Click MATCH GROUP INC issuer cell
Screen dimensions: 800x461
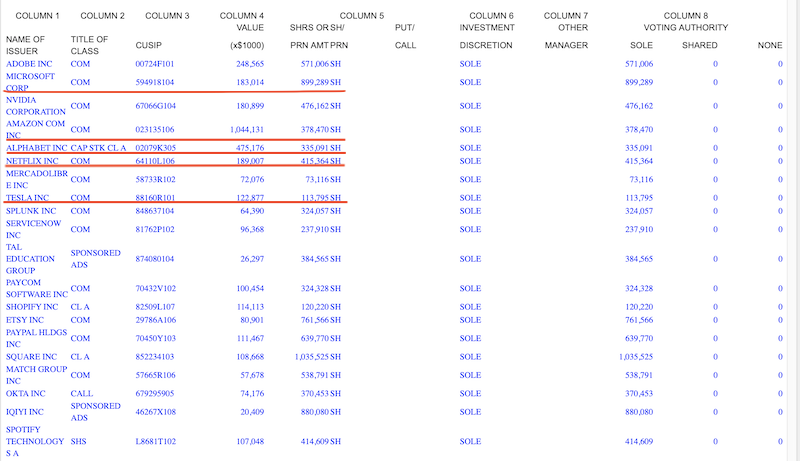pos(36,375)
